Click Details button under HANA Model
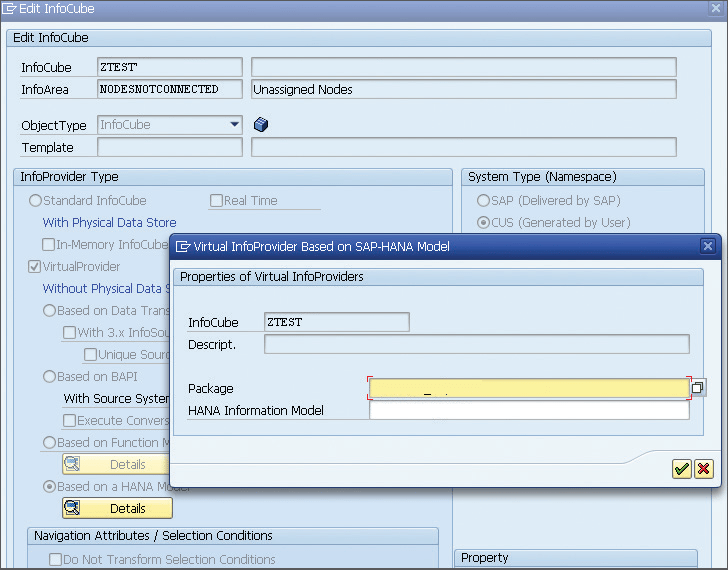Screen dimensions: 728x570 coord(116,509)
